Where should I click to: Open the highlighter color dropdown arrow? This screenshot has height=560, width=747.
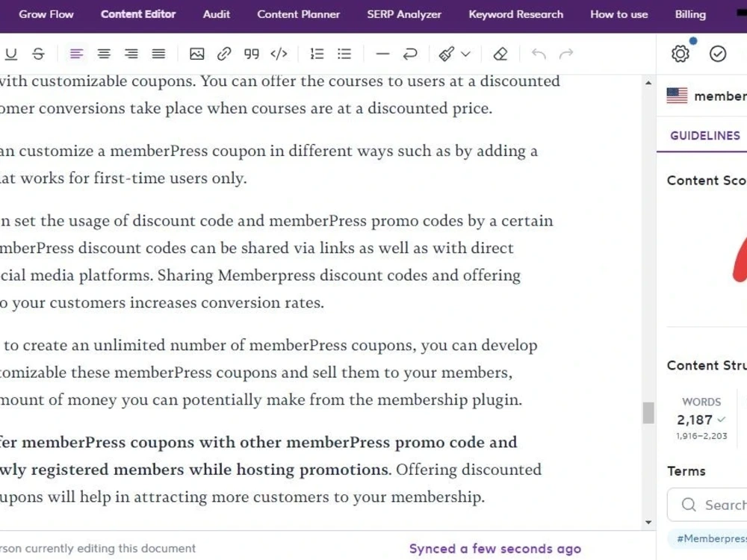tap(466, 54)
